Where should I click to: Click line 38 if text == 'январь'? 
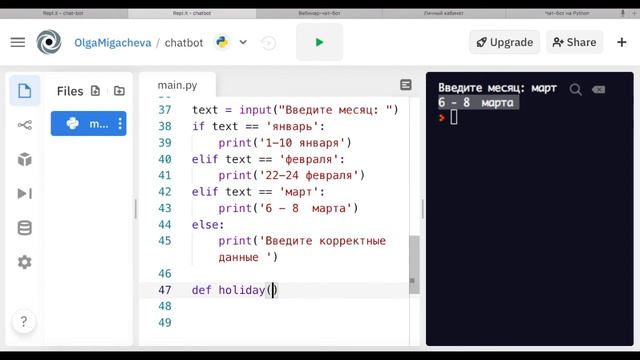(x=258, y=127)
